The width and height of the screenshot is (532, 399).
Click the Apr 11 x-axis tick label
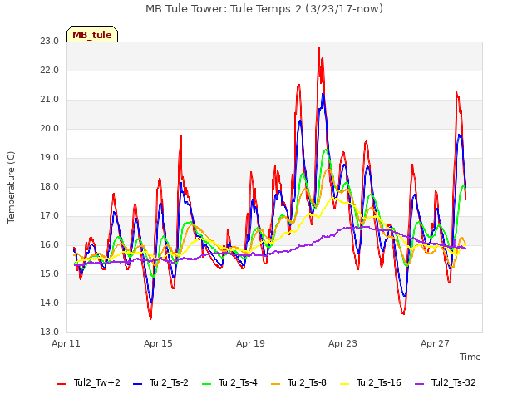tap(66, 343)
